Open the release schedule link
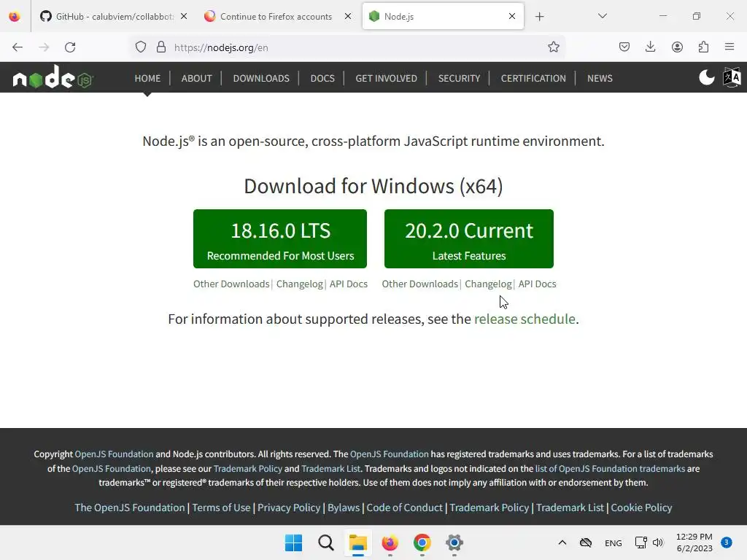Screen dimensions: 747x560 point(525,319)
